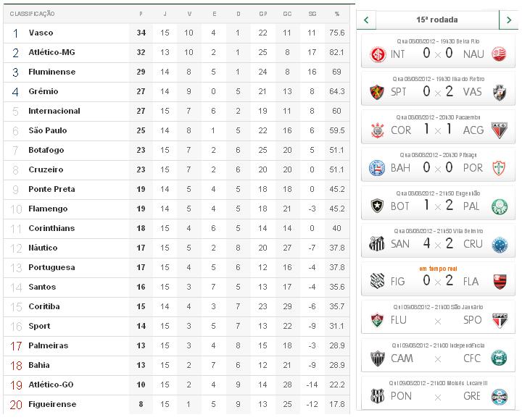Click the 15ª rodada round header
Image resolution: width=522 pixels, height=420 pixels.
tap(437, 20)
